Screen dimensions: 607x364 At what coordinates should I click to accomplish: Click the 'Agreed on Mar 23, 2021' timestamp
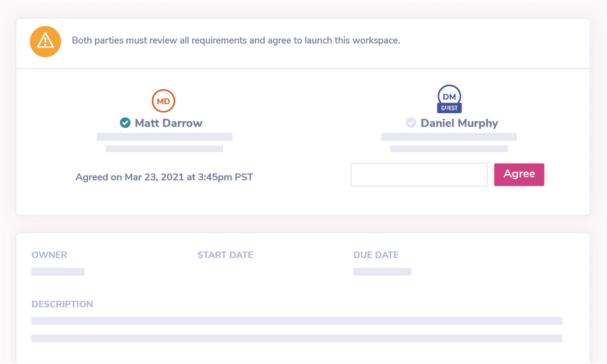point(164,177)
